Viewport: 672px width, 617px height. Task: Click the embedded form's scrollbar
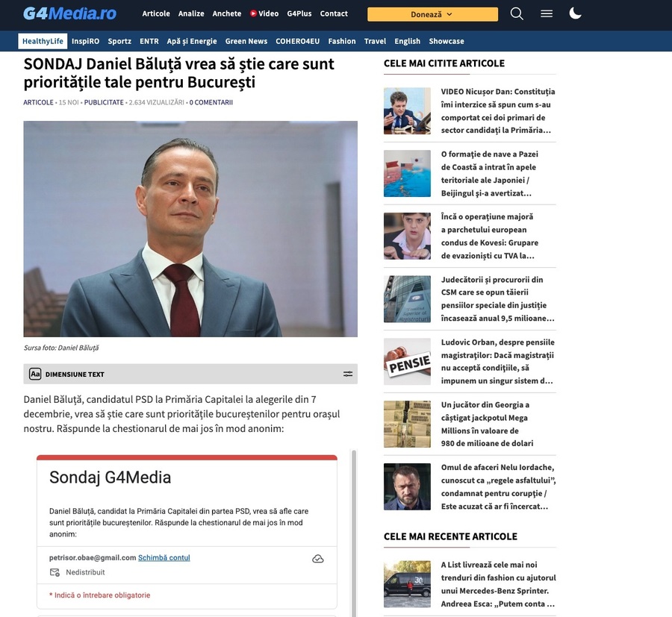354,533
